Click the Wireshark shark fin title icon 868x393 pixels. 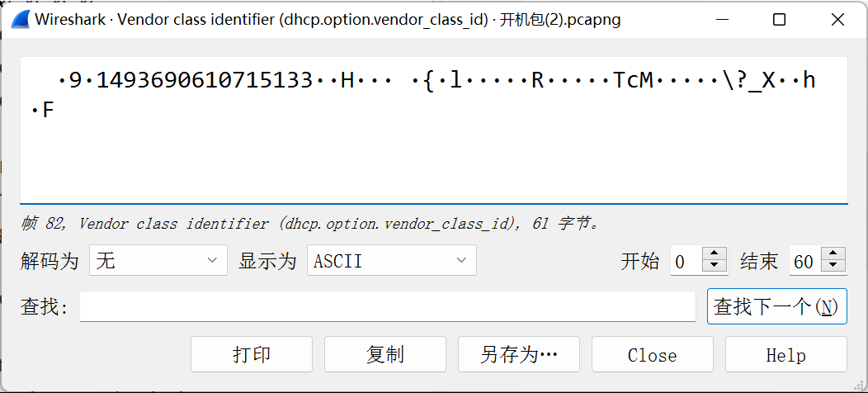tap(21, 19)
